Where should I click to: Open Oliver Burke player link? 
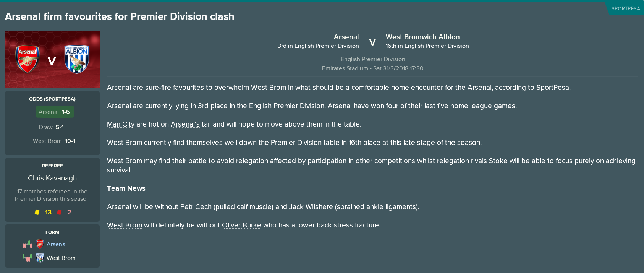pos(241,225)
